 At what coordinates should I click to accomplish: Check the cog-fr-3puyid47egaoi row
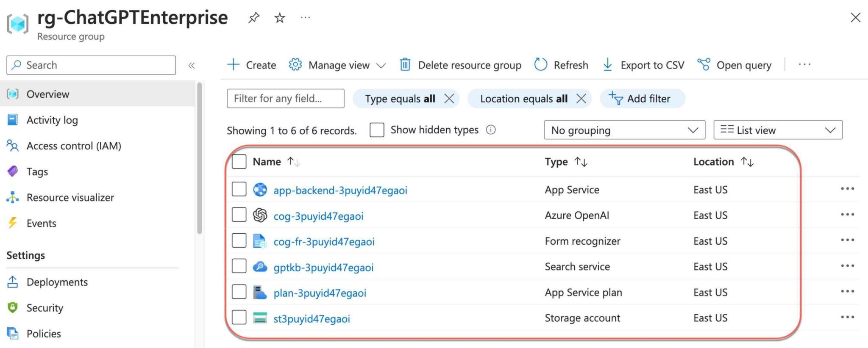(x=239, y=240)
